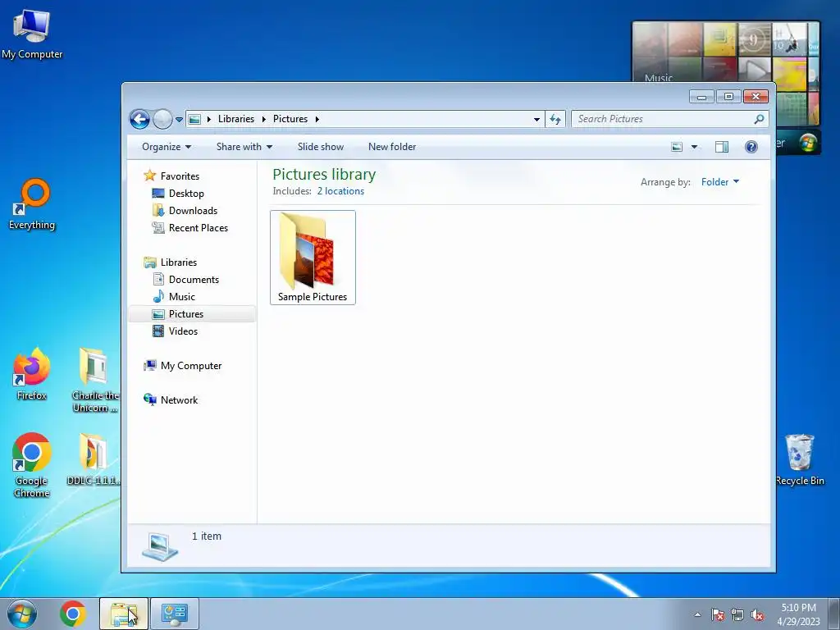Viewport: 840px width, 630px height.
Task: Open Network in navigation pane
Action: (x=179, y=400)
